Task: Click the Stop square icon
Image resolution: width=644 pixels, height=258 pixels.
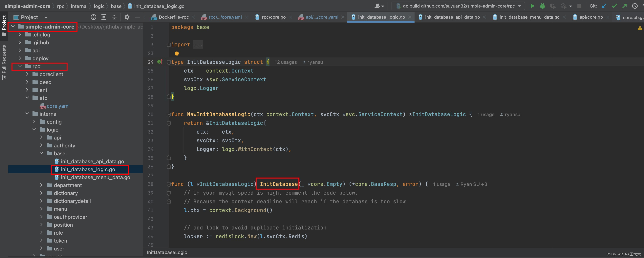Action: tap(579, 6)
